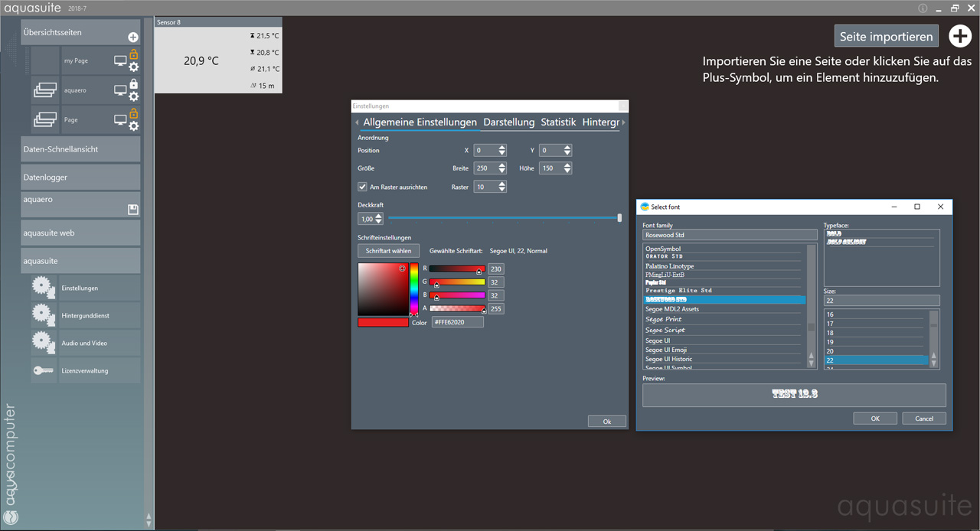Toggle the lock icon on aquaero page
This screenshot has height=531, width=980.
[x=133, y=84]
